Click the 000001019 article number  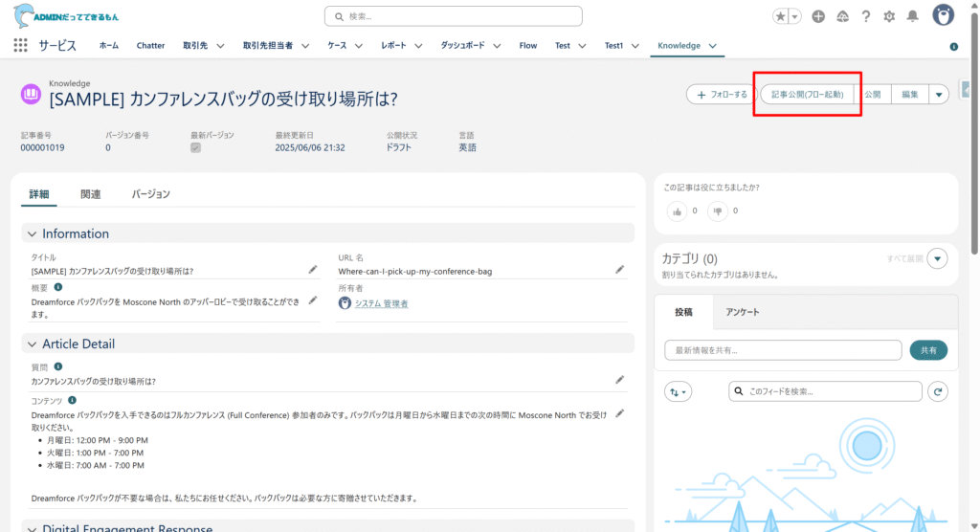pyautogui.click(x=42, y=148)
